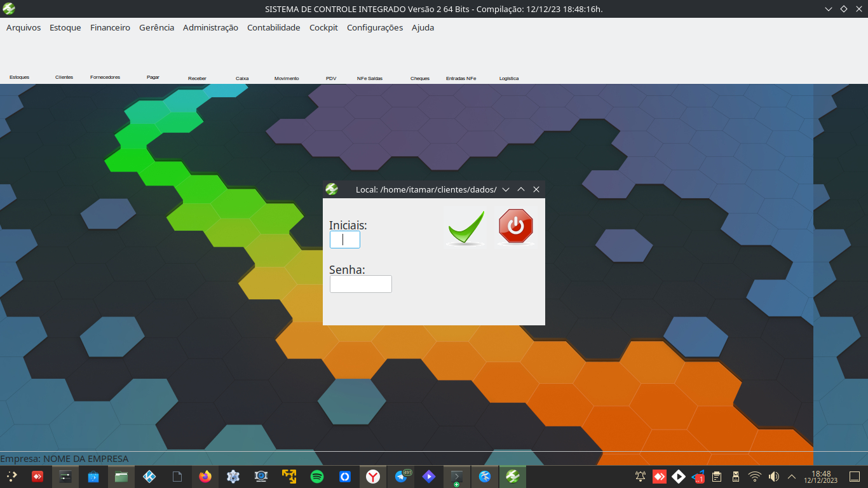Close the login dialog window
Screen dimensions: 868x488
click(x=536, y=189)
